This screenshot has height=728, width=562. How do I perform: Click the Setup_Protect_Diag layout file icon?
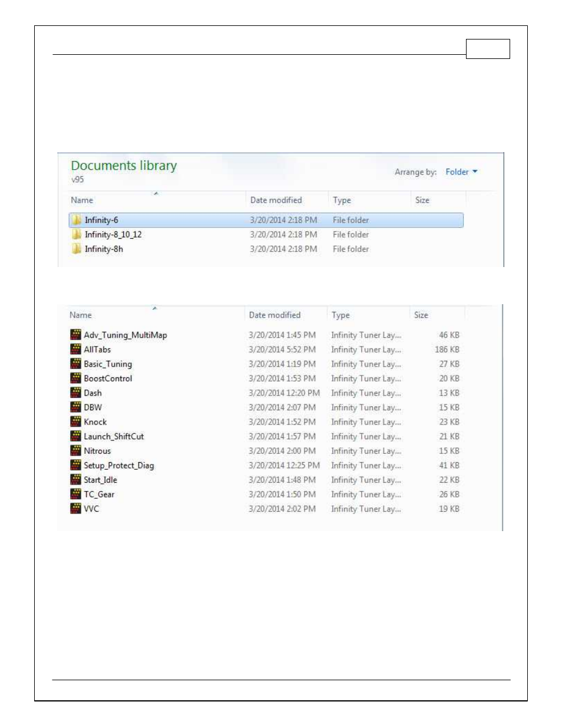[75, 465]
